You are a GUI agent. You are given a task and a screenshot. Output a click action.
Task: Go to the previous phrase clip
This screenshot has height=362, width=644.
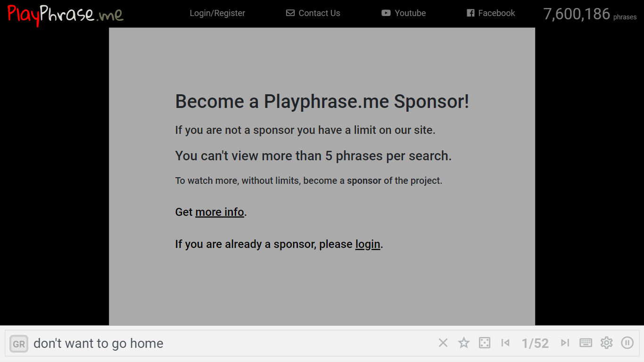505,343
